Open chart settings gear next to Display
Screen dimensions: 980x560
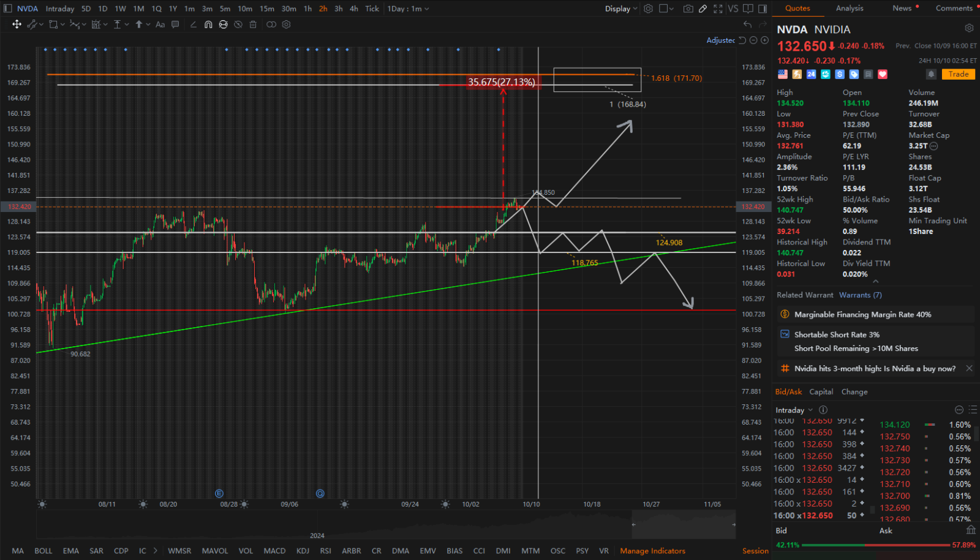click(648, 9)
